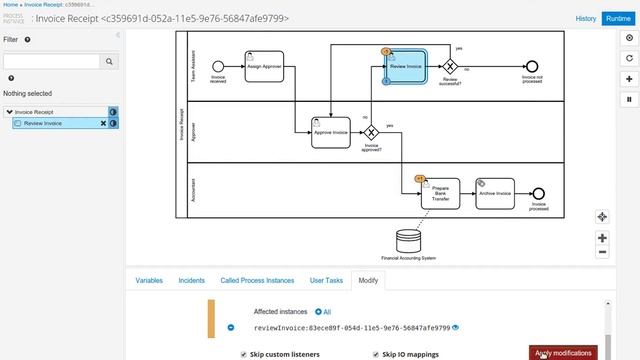
Task: Reset diagram view with the crosshair arrows icon
Action: click(602, 217)
